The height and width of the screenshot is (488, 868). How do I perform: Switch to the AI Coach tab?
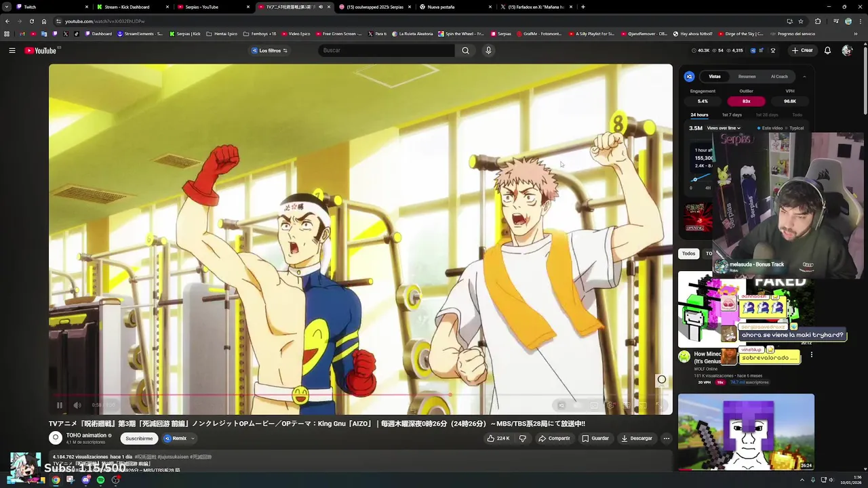point(779,77)
